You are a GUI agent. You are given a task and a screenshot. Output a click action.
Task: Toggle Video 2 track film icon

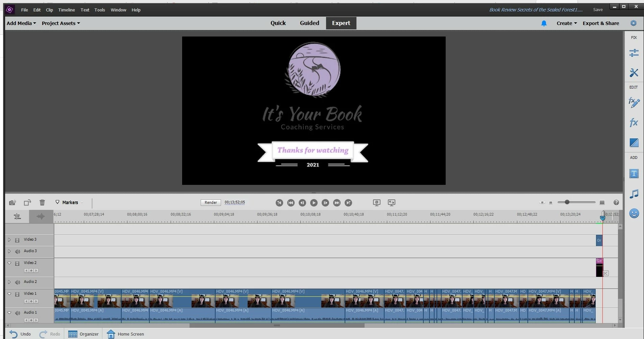[x=17, y=263]
